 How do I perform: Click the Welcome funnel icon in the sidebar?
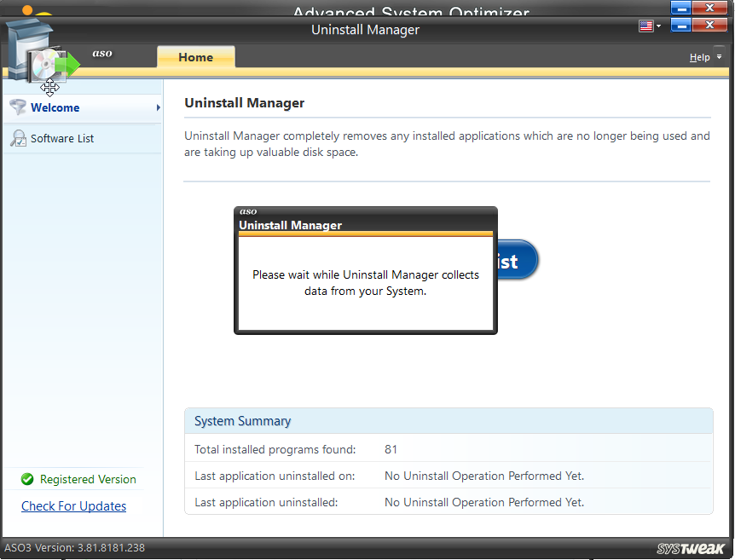click(17, 107)
